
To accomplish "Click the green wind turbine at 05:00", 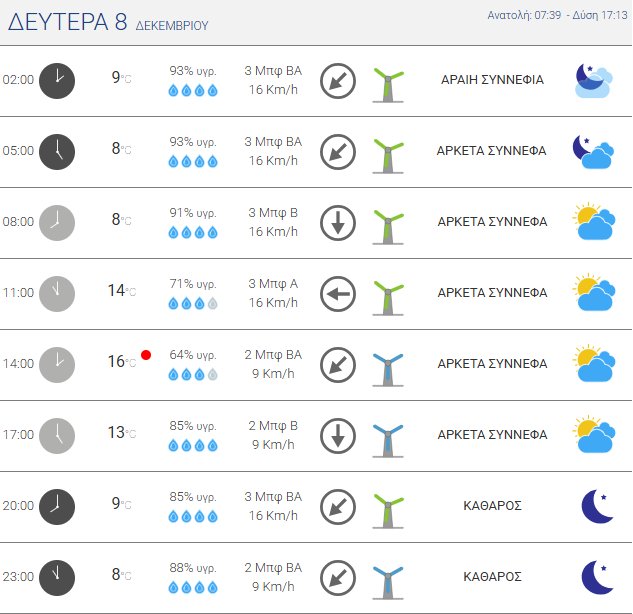I will (387, 152).
